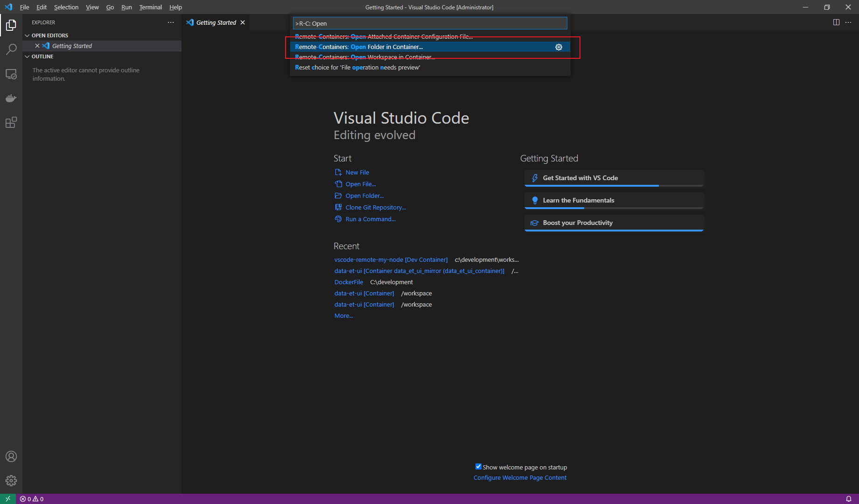Viewport: 859px width, 504px height.
Task: Select Getting Started row in Open Editors
Action: pyautogui.click(x=102, y=46)
